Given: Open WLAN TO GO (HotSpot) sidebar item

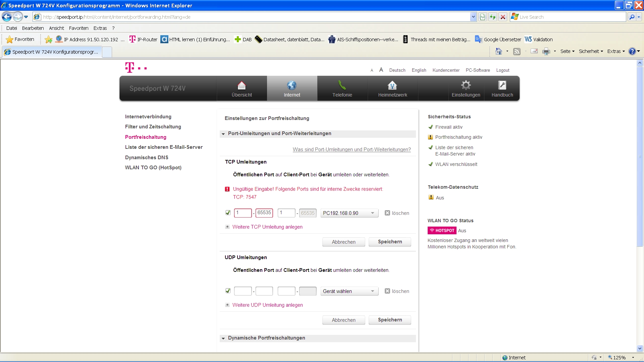Looking at the screenshot, I should coord(153,168).
